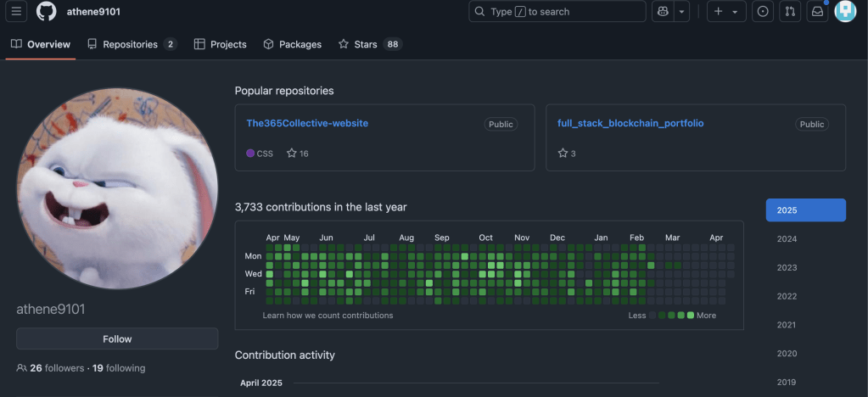Screen dimensions: 868x397
Task: Open the issues icon in header
Action: click(x=762, y=12)
